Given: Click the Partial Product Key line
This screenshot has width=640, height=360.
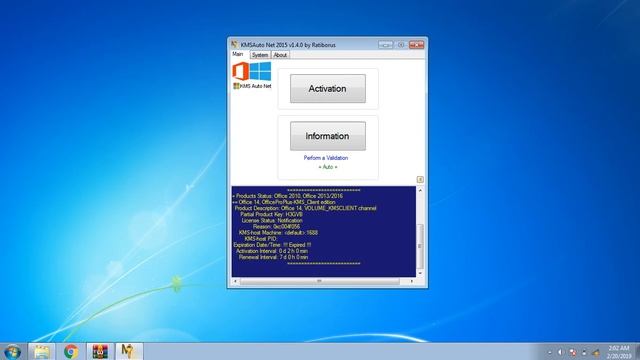Looking at the screenshot, I should (271, 214).
